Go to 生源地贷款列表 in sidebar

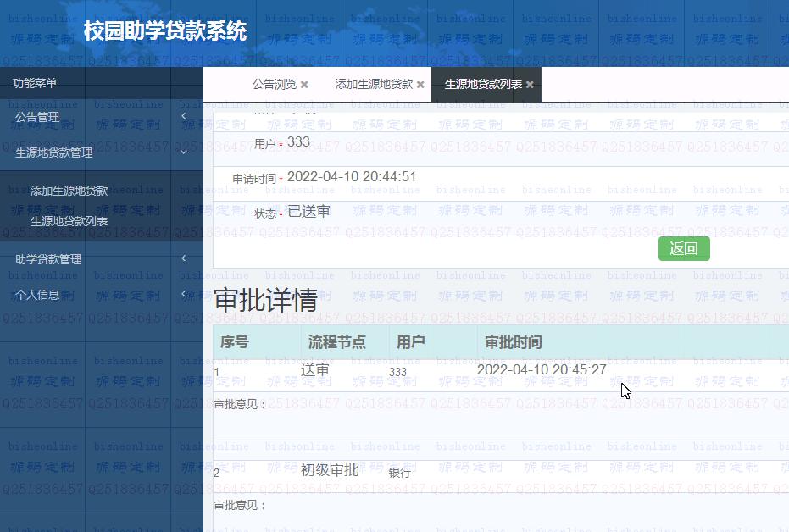click(x=69, y=221)
